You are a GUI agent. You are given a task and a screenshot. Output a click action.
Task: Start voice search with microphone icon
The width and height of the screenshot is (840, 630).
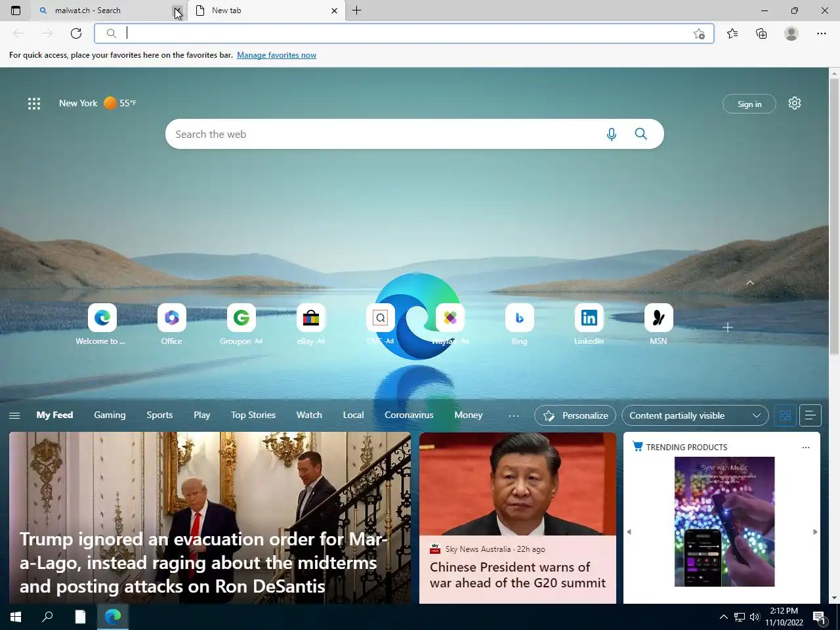[612, 135]
